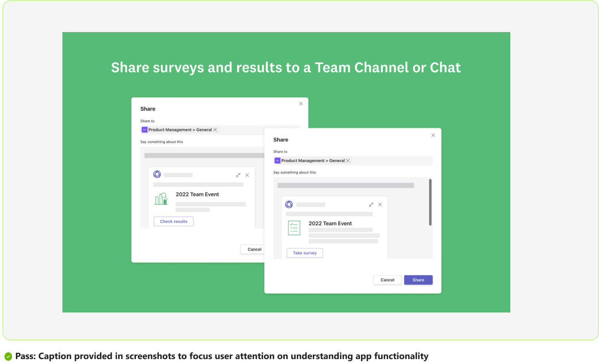Click Cancel in the front Share dialog
599x364 pixels.
[387, 280]
